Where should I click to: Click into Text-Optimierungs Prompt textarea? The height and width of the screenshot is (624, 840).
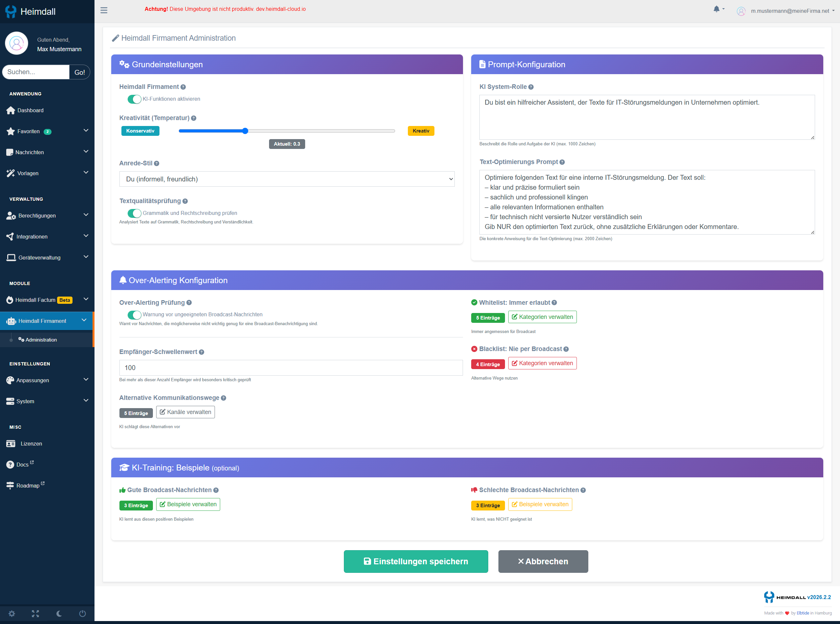(x=647, y=202)
